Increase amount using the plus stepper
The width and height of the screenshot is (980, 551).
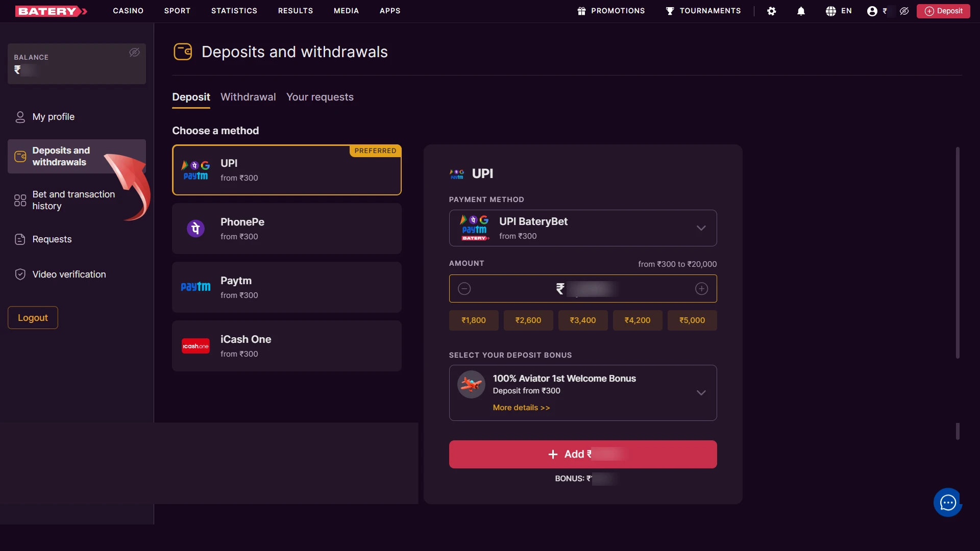(702, 288)
